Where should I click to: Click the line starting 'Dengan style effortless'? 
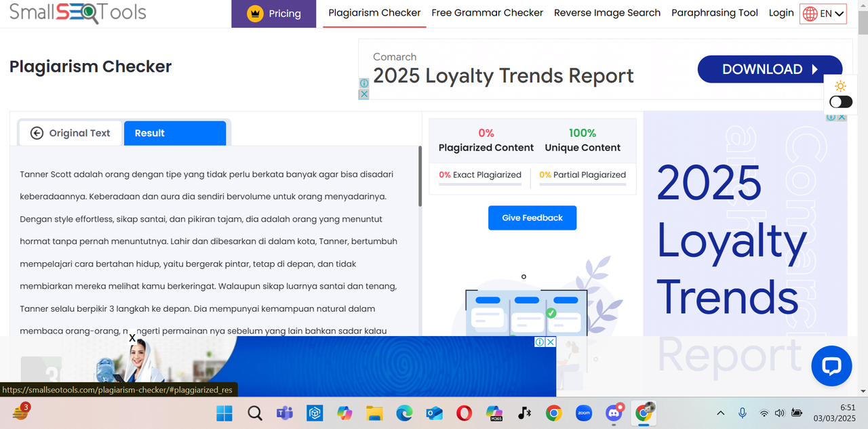pos(201,219)
